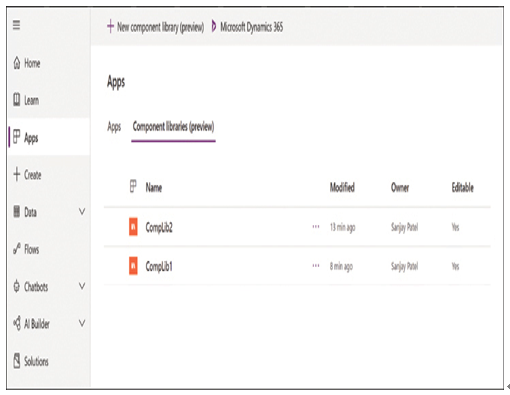
Task: Click the CompLib1 app icon
Action: coord(133,266)
